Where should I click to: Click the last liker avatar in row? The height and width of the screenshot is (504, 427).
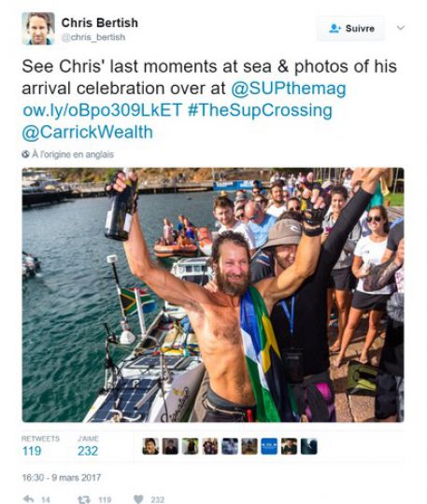[308, 446]
